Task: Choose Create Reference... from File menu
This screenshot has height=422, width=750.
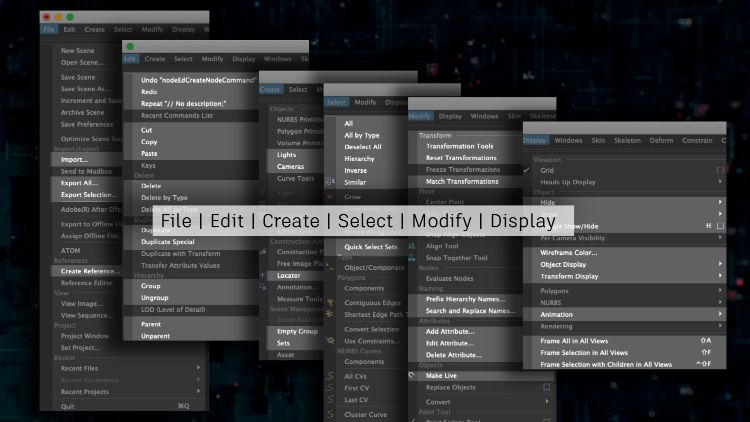Action: pyautogui.click(x=92, y=271)
